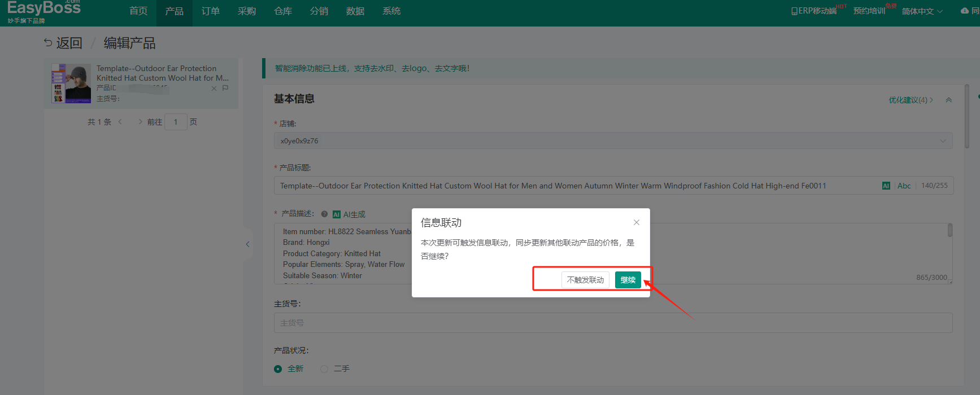Click the description scrollbar
Viewport: 980px width, 395px height.
tap(950, 230)
